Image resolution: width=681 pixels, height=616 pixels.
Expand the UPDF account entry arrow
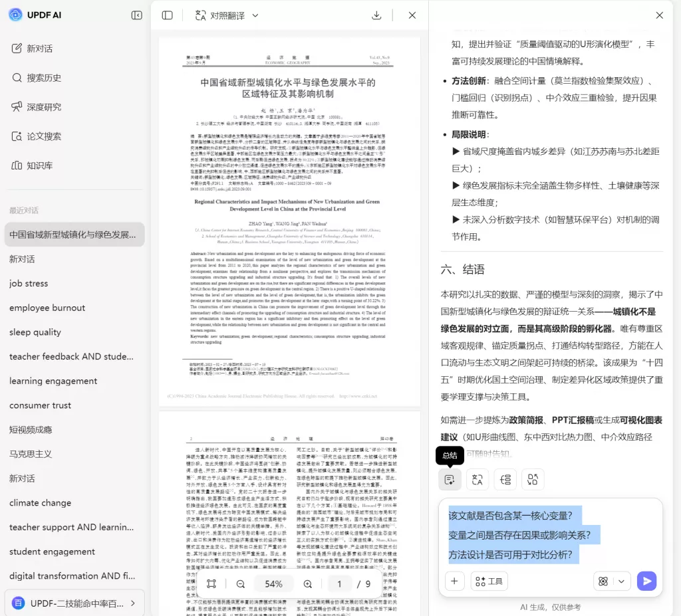point(133,603)
